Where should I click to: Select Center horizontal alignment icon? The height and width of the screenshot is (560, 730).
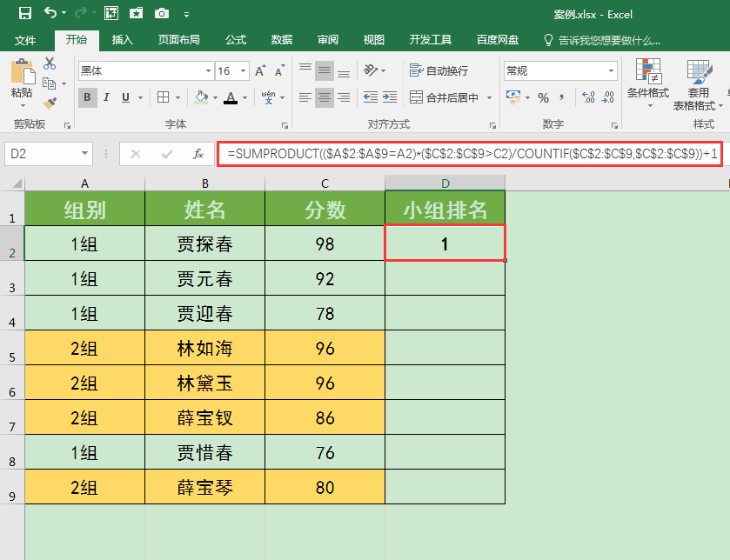[325, 97]
